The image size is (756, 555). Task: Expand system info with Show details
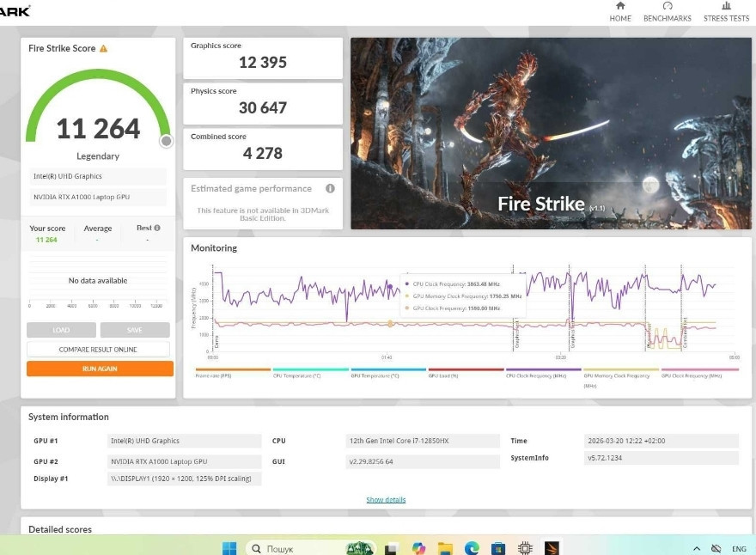pos(386,500)
